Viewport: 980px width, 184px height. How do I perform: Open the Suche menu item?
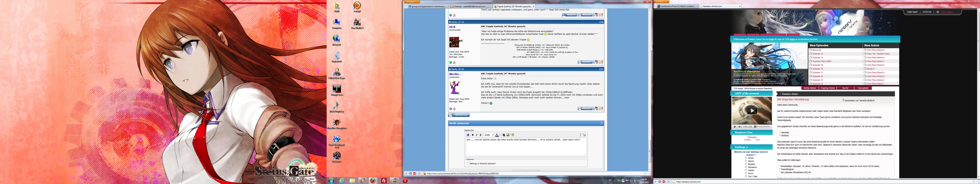pyautogui.click(x=845, y=88)
